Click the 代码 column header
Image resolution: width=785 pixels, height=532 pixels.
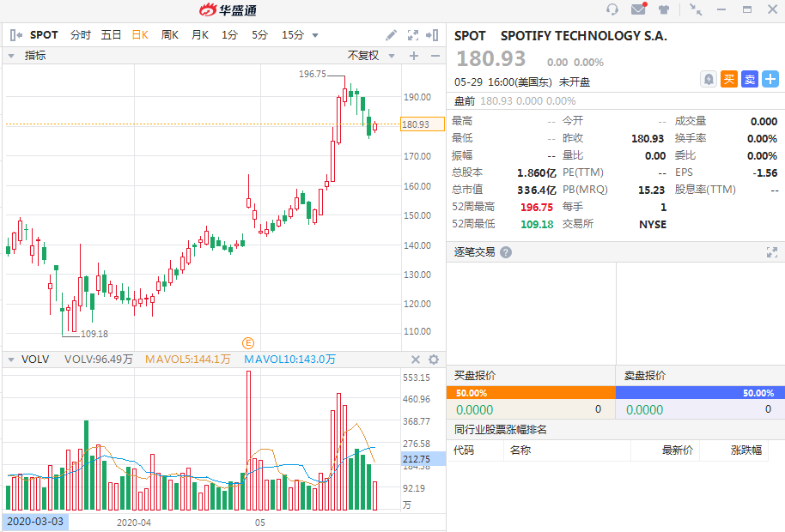point(464,450)
